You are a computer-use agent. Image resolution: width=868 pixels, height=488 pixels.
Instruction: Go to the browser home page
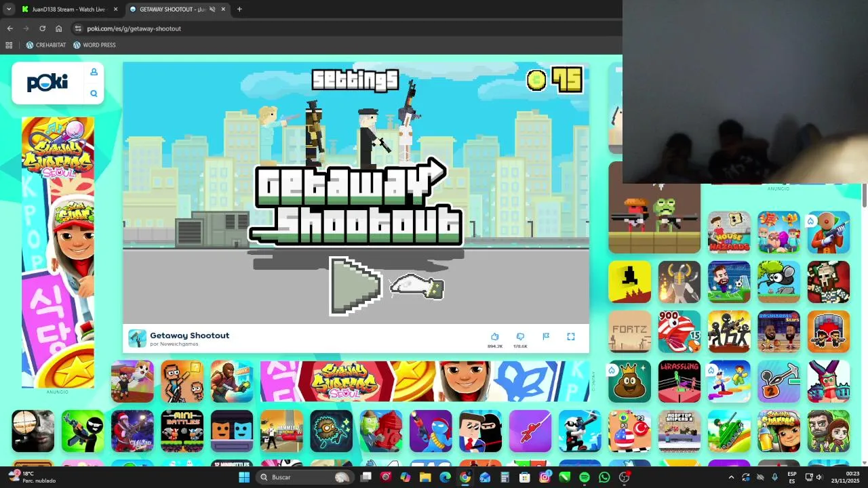click(58, 28)
